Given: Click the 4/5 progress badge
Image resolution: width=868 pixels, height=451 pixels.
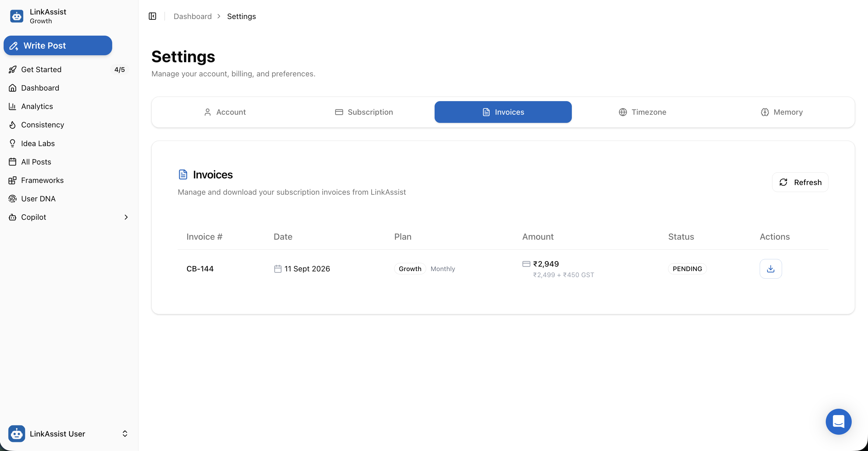Looking at the screenshot, I should [x=119, y=69].
